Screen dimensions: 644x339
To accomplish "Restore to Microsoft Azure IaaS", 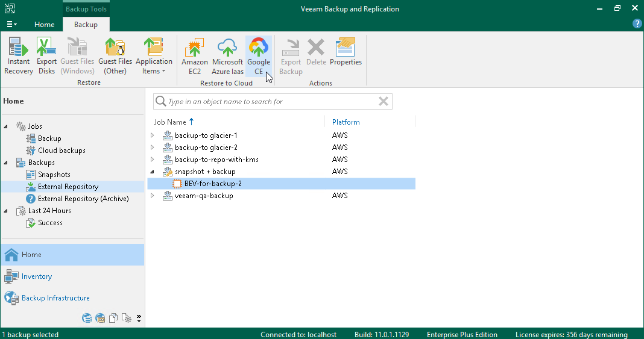I will (x=227, y=56).
